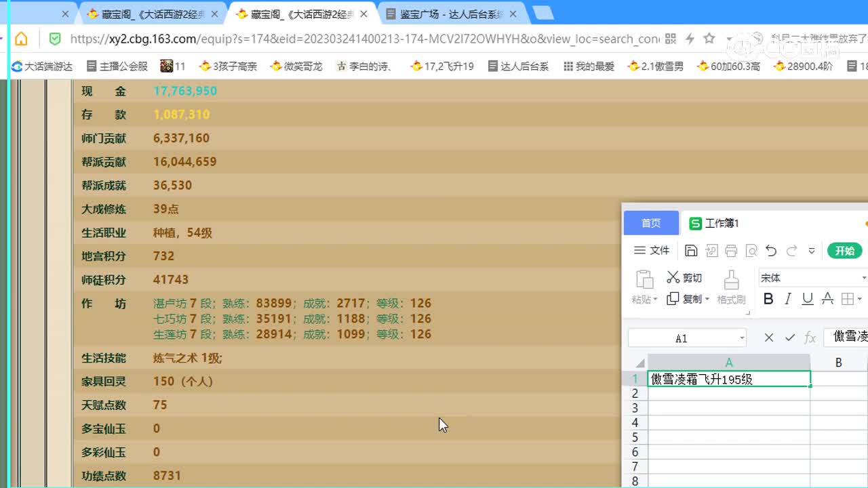Toggle Bold formatting in WPS
Viewport: 868px width, 488px height.
click(768, 299)
